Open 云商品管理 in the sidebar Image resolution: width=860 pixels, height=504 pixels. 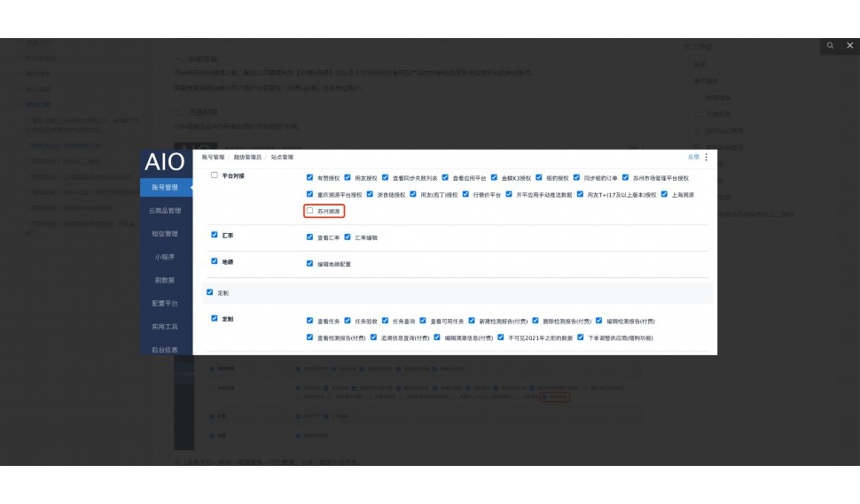point(165,210)
